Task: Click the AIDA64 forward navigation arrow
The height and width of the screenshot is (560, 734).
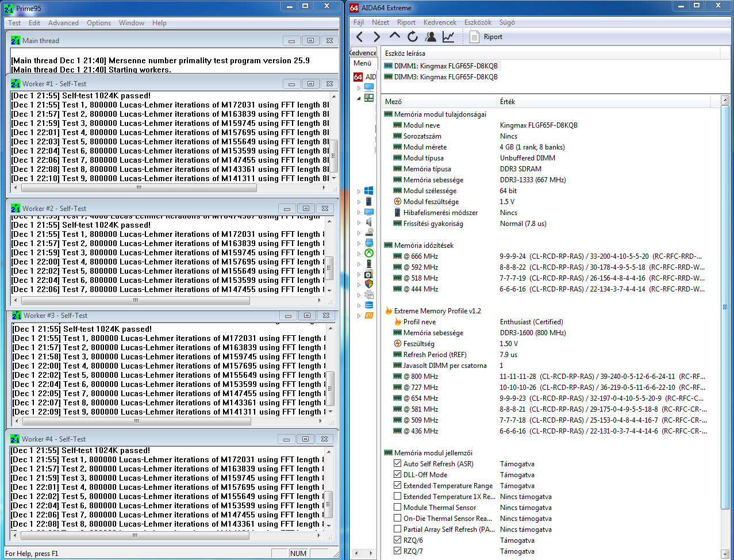Action: pos(377,37)
